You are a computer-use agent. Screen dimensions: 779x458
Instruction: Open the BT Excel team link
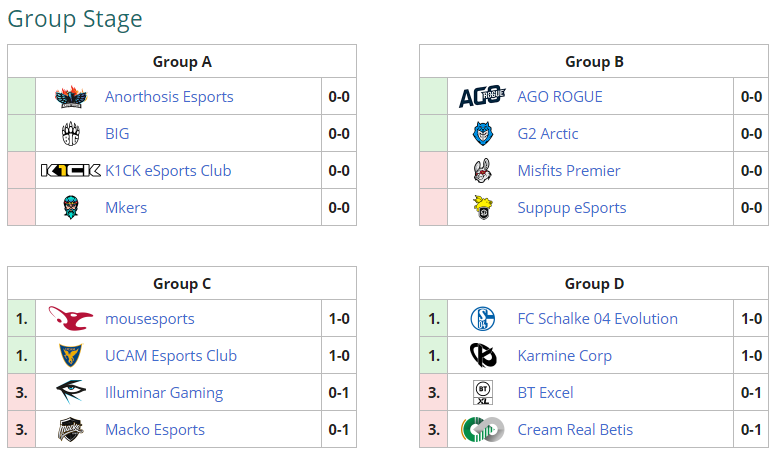(x=545, y=393)
